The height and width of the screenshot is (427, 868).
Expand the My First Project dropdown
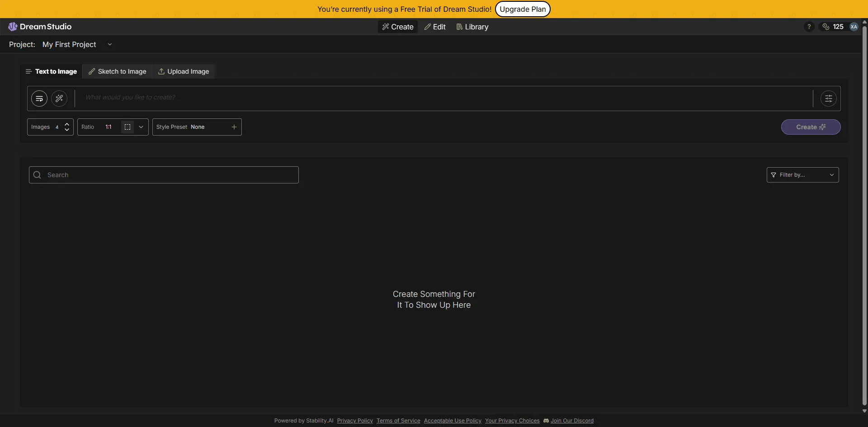[109, 44]
